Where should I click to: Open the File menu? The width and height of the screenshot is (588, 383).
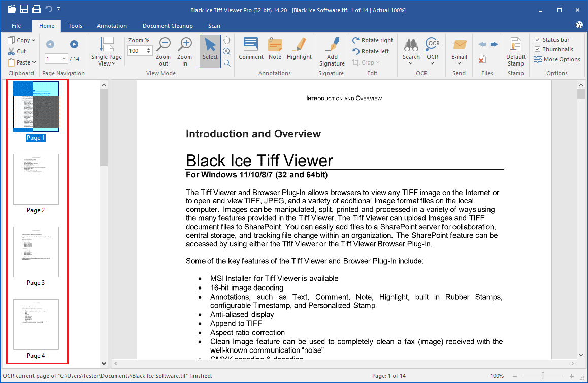[16, 26]
